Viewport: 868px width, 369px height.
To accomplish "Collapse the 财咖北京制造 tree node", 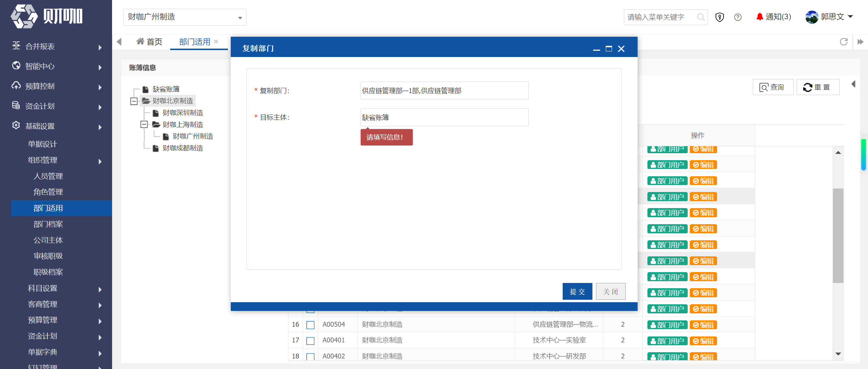I will (134, 101).
